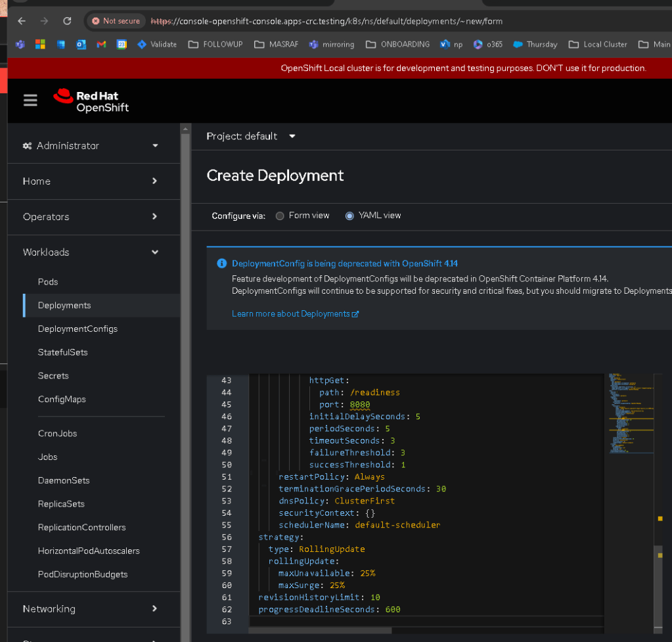Image resolution: width=672 pixels, height=642 pixels.
Task: Click the port value 8080 in YAML
Action: point(359,404)
